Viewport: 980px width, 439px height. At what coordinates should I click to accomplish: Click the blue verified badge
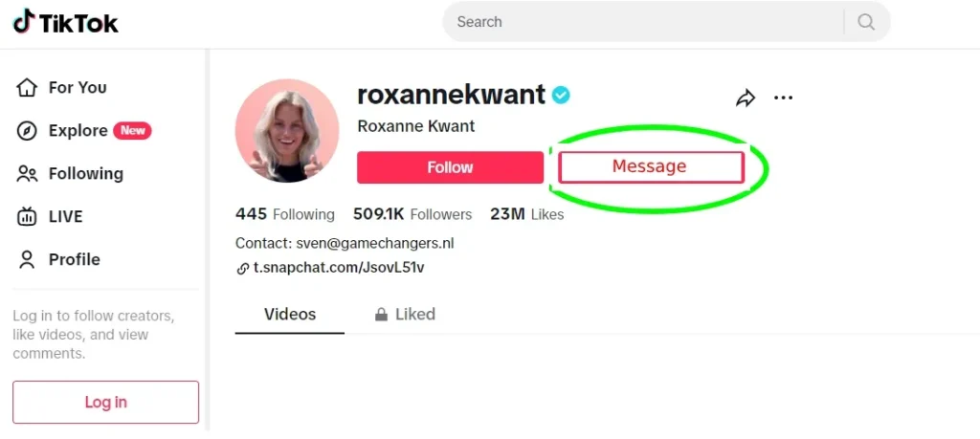tap(561, 95)
